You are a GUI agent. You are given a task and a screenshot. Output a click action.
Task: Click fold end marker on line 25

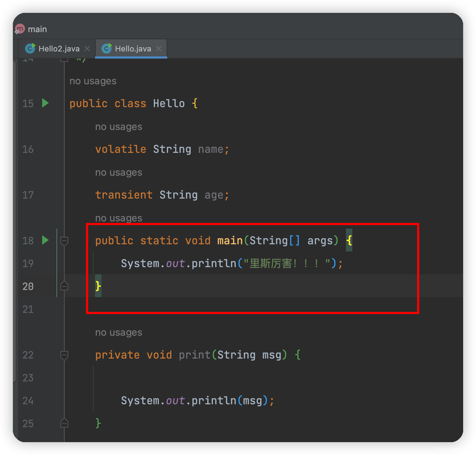[64, 423]
